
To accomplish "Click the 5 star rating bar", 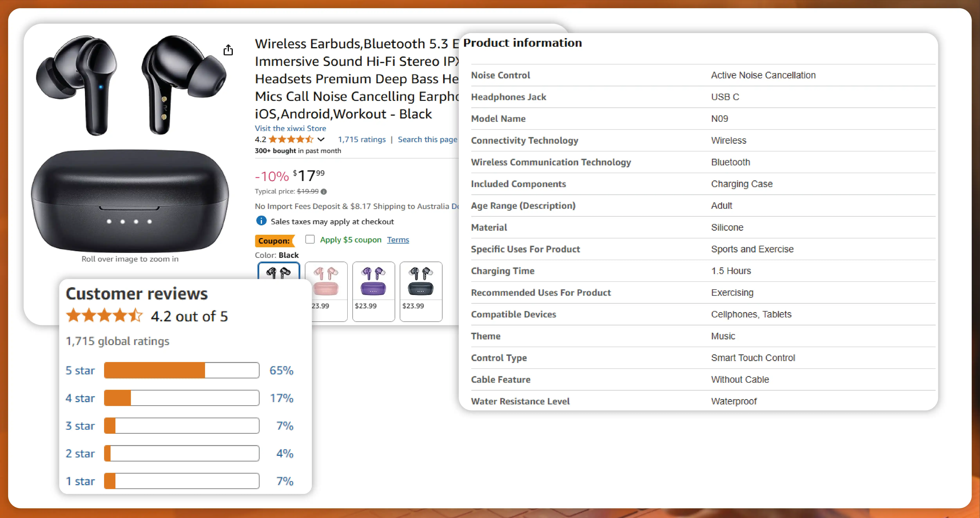I will point(182,370).
